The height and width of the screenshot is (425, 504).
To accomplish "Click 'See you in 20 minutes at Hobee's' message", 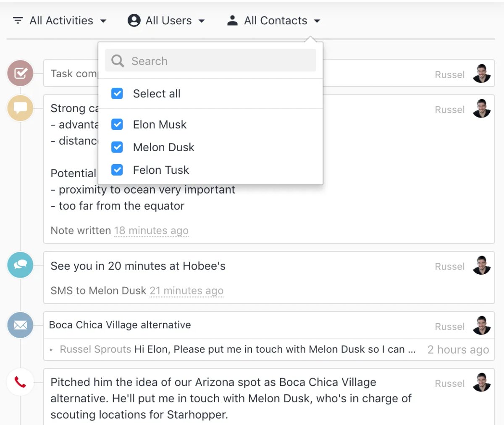I will coord(138,266).
